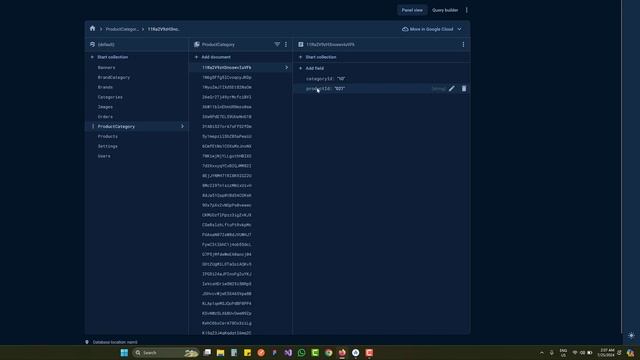Open the Images collection
Image resolution: width=640 pixels, height=360 pixels.
coord(105,107)
